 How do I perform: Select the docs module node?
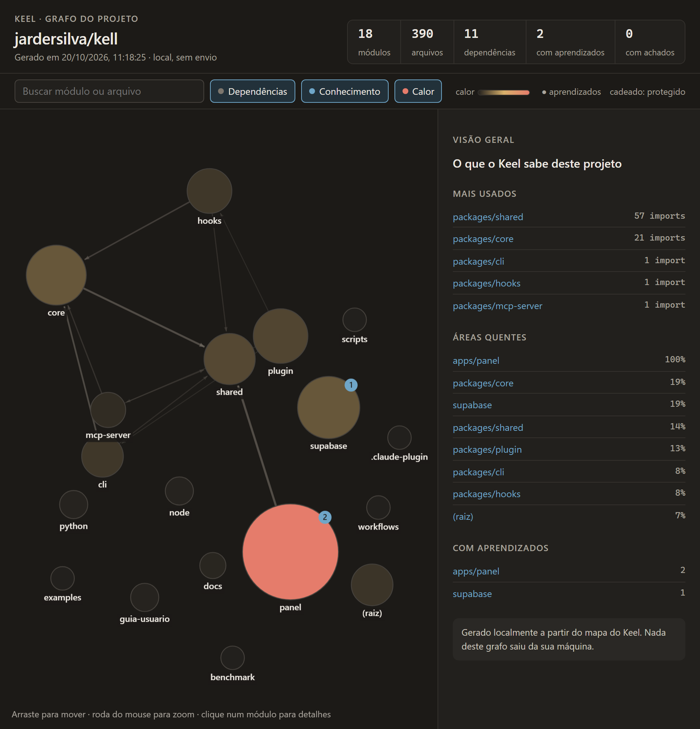tap(213, 565)
